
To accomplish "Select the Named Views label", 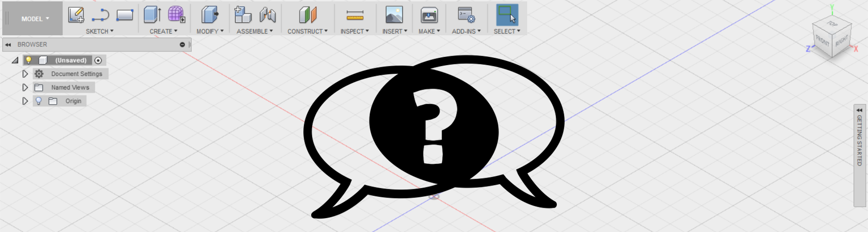I will (70, 87).
